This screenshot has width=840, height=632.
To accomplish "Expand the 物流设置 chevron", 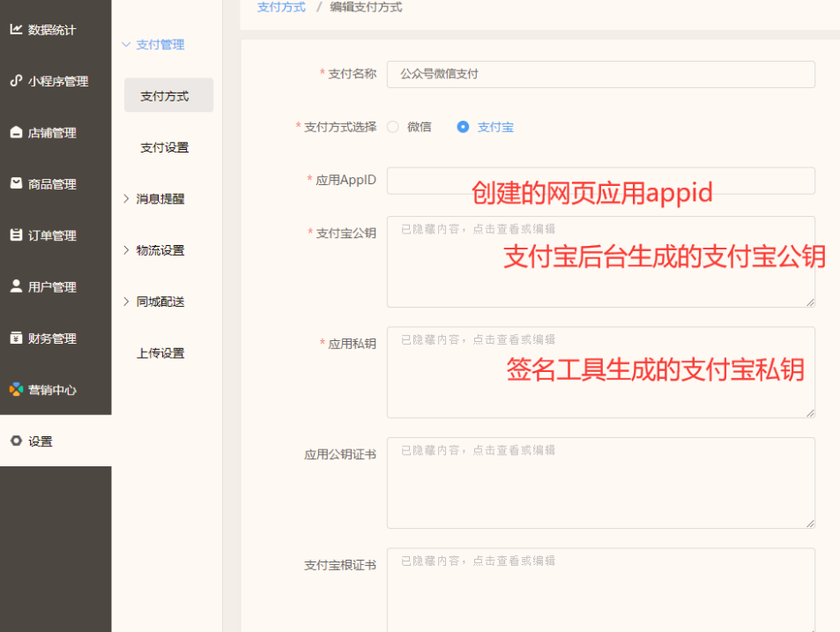I will [126, 250].
